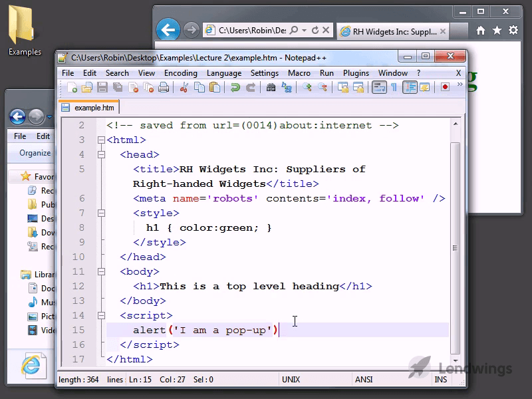Open the Window menu
The image size is (532, 399).
tap(393, 73)
